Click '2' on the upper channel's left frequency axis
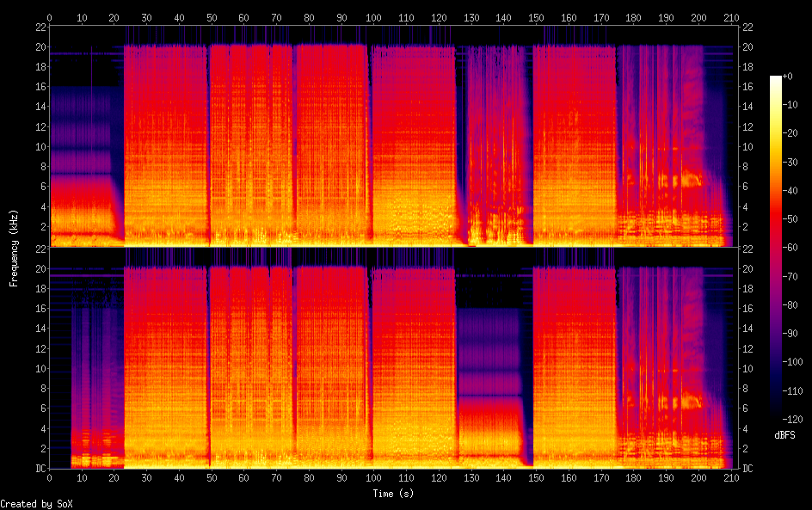This screenshot has height=510, width=812. coord(43,227)
